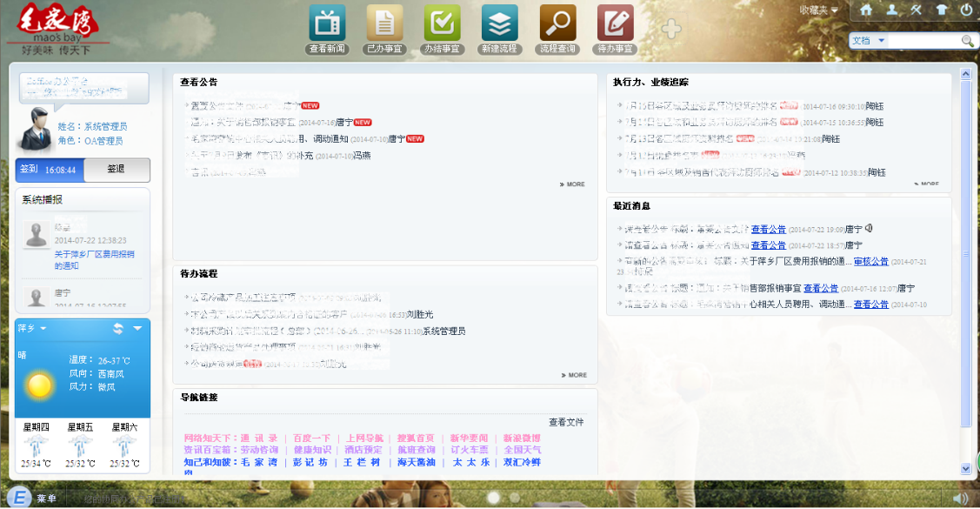This screenshot has height=509, width=980.
Task: Open the 流程查询 magnifier icon
Action: coord(557,23)
